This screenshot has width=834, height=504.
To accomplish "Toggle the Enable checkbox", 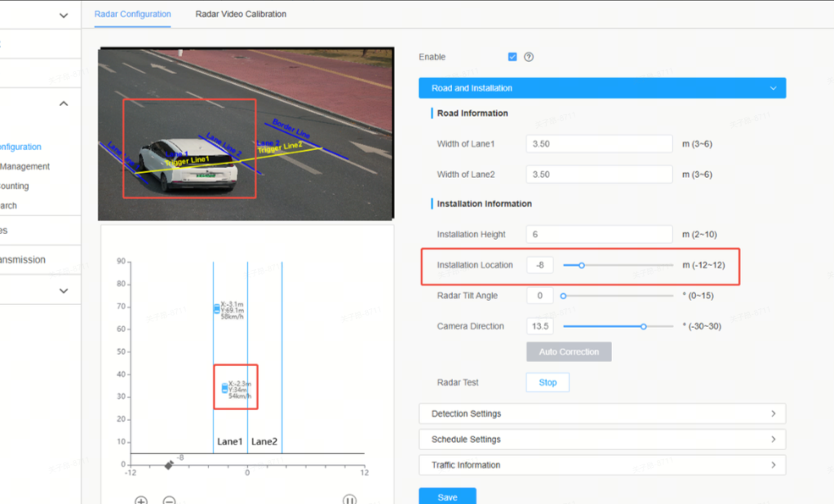I will tap(512, 57).
